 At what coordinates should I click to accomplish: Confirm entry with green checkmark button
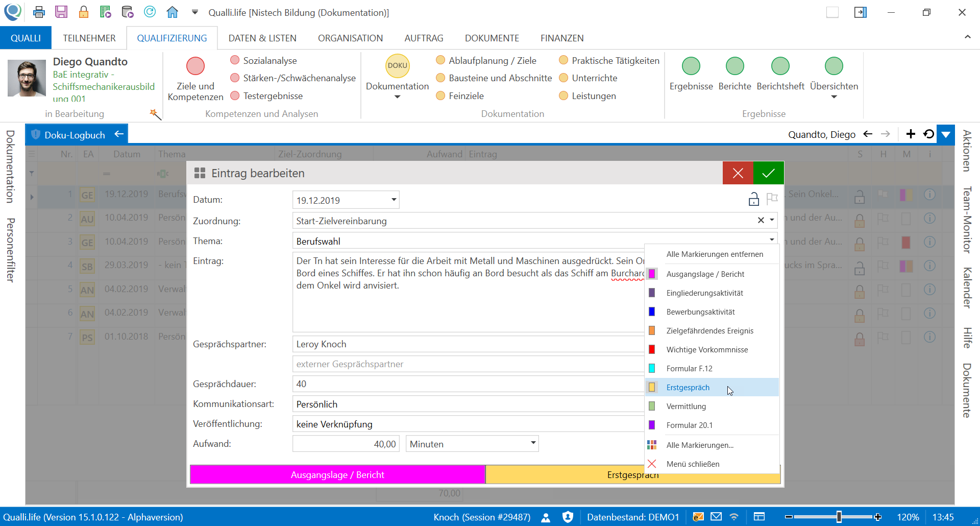tap(768, 173)
